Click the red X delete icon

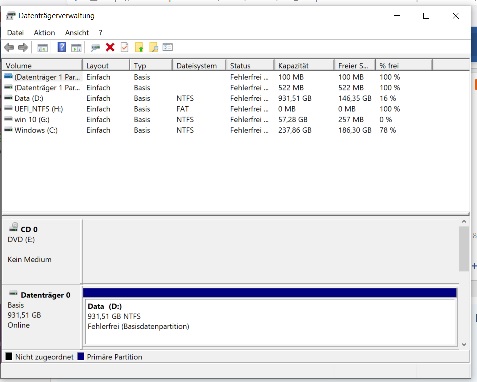(x=110, y=47)
